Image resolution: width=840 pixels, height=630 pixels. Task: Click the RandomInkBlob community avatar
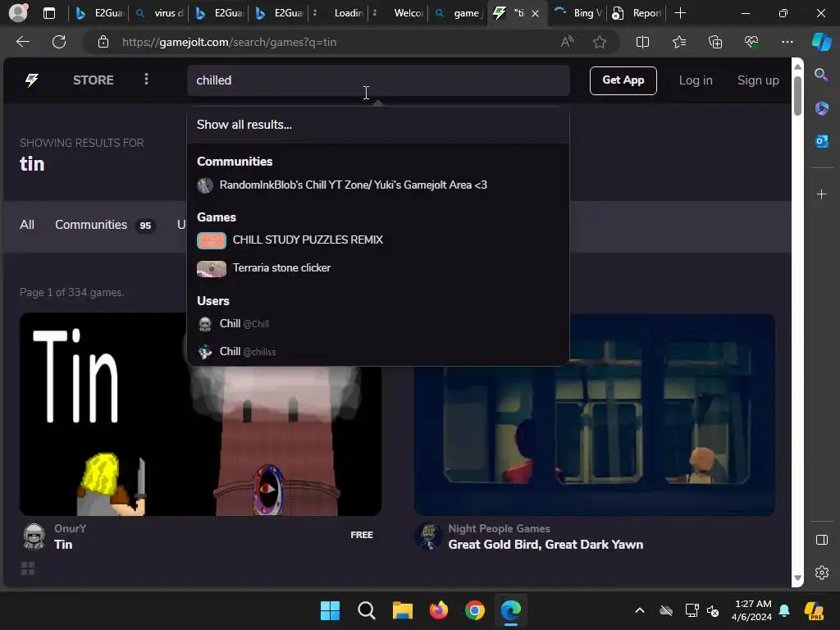click(205, 185)
